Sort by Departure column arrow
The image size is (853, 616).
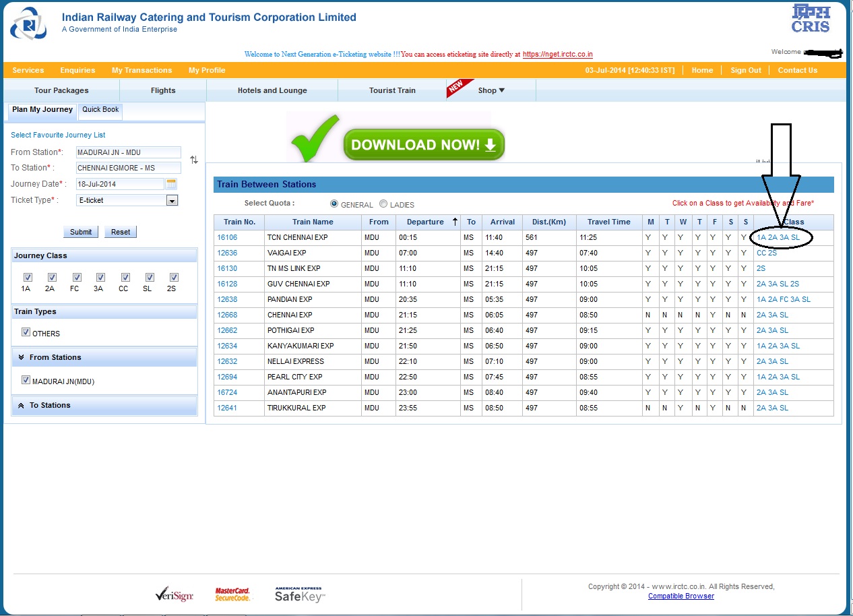455,222
